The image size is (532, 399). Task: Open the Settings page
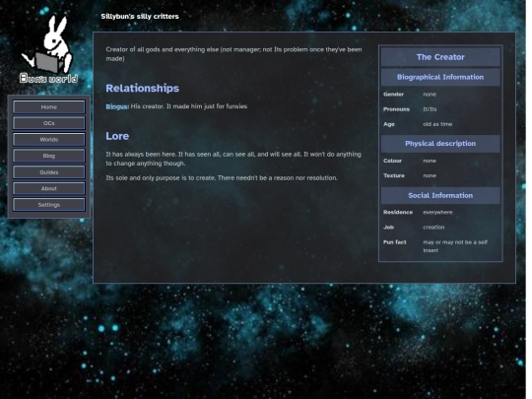pyautogui.click(x=49, y=205)
